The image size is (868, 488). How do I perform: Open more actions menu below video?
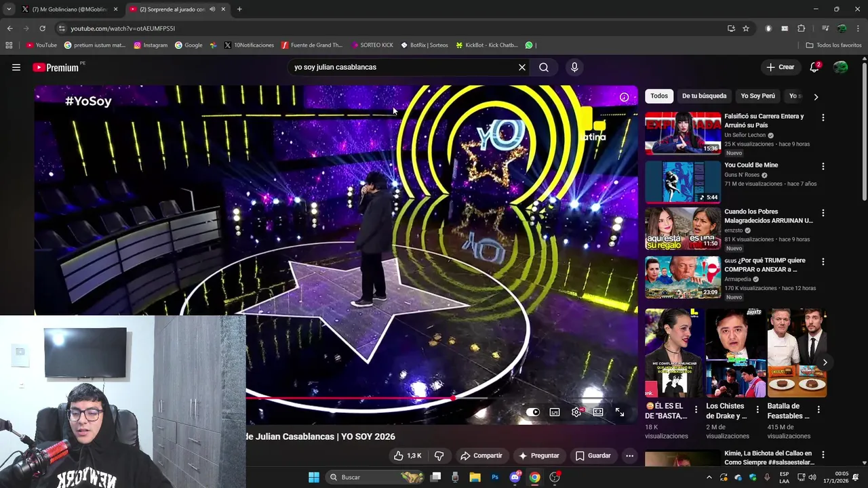pyautogui.click(x=629, y=455)
